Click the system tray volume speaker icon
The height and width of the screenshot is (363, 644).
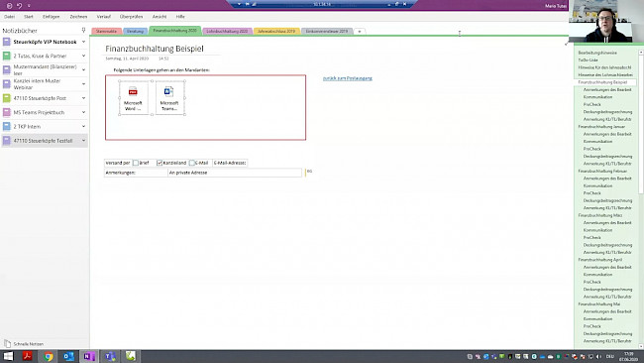point(598,356)
